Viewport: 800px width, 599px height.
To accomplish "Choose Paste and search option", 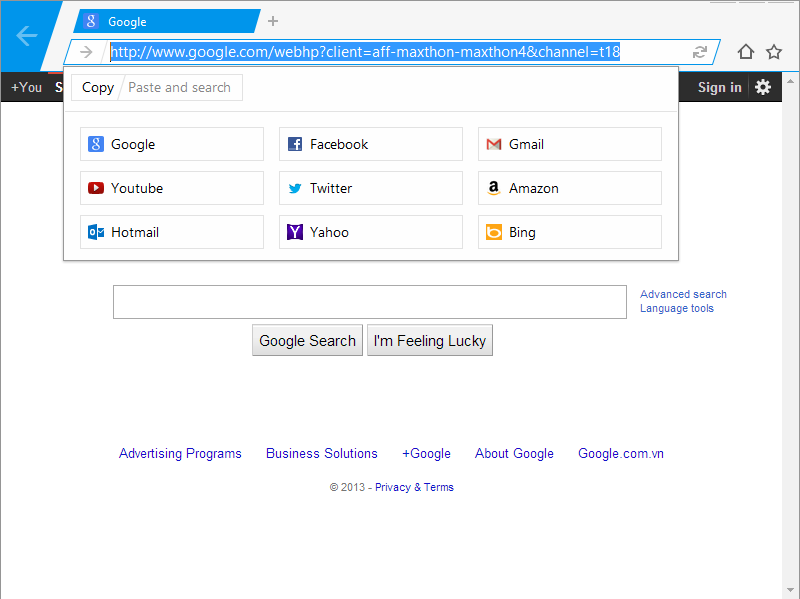I will click(179, 87).
